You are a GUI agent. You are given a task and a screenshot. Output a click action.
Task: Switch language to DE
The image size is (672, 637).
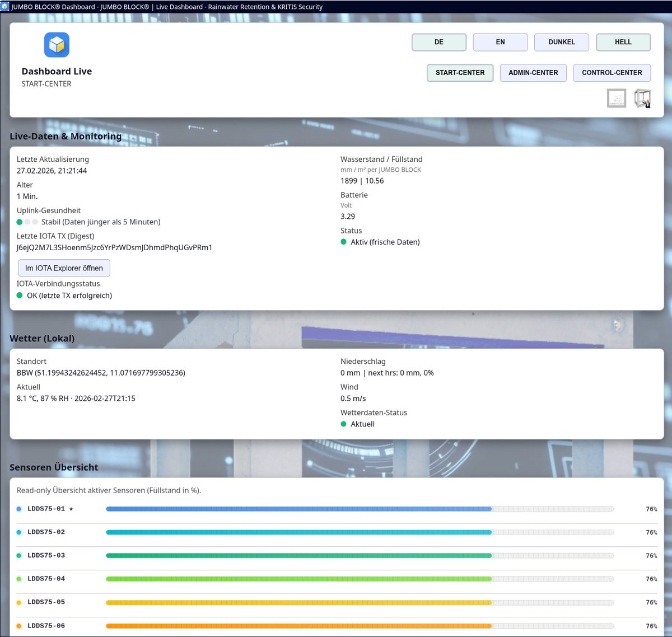coord(439,42)
